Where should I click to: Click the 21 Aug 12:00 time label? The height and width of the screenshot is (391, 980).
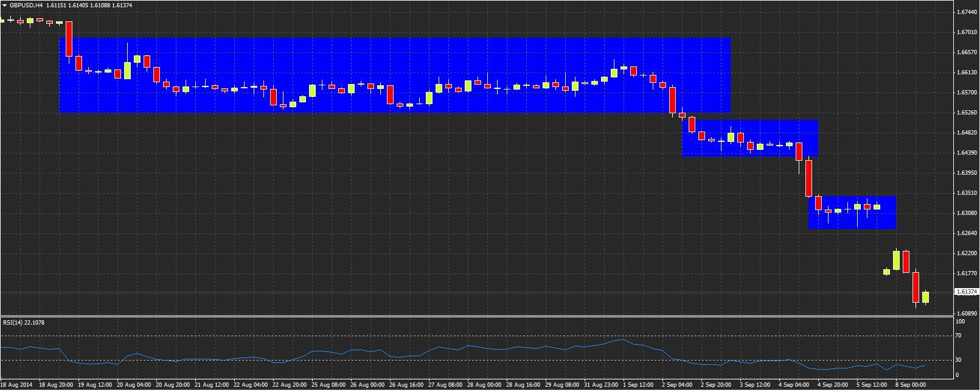[211, 385]
